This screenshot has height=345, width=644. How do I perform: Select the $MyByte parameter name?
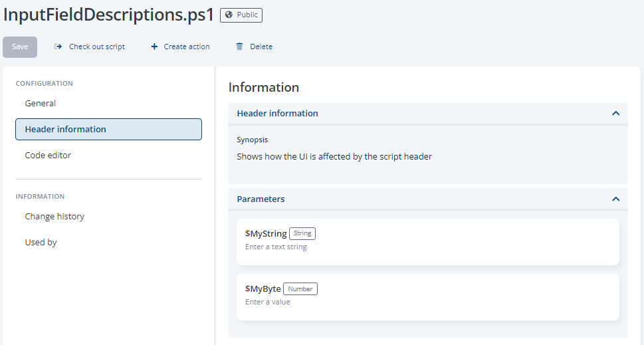[263, 289]
